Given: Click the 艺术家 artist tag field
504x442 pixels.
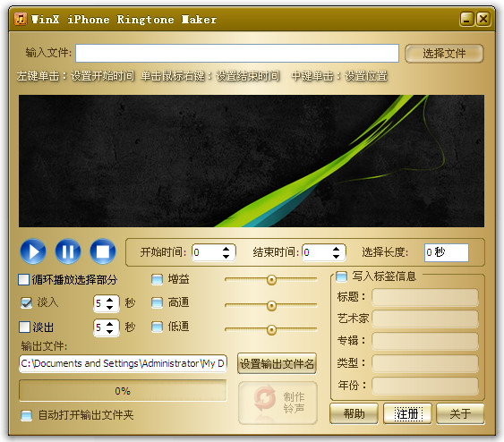Looking at the screenshot, I should [x=425, y=319].
